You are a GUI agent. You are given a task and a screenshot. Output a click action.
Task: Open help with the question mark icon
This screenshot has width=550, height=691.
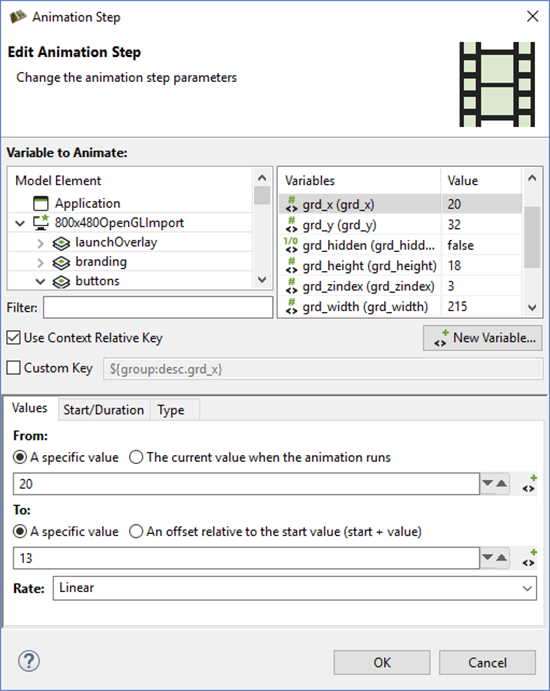coord(29,661)
